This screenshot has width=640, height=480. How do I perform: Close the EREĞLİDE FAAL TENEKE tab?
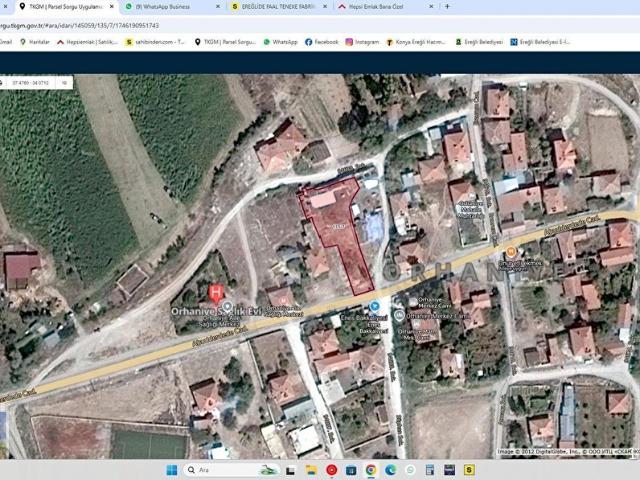[x=325, y=7]
